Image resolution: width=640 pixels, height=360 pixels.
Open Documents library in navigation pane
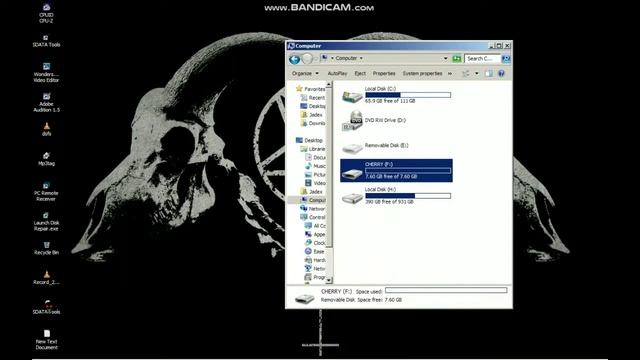click(x=315, y=158)
